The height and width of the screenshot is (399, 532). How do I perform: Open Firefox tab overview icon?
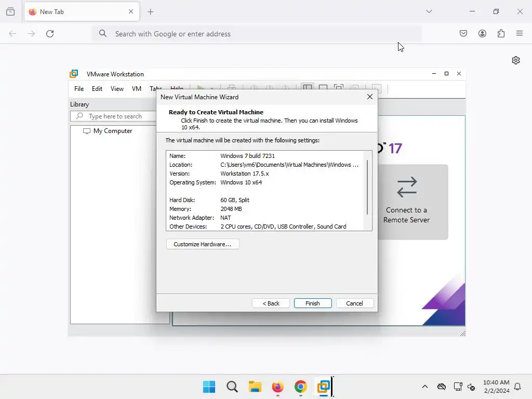pyautogui.click(x=10, y=11)
